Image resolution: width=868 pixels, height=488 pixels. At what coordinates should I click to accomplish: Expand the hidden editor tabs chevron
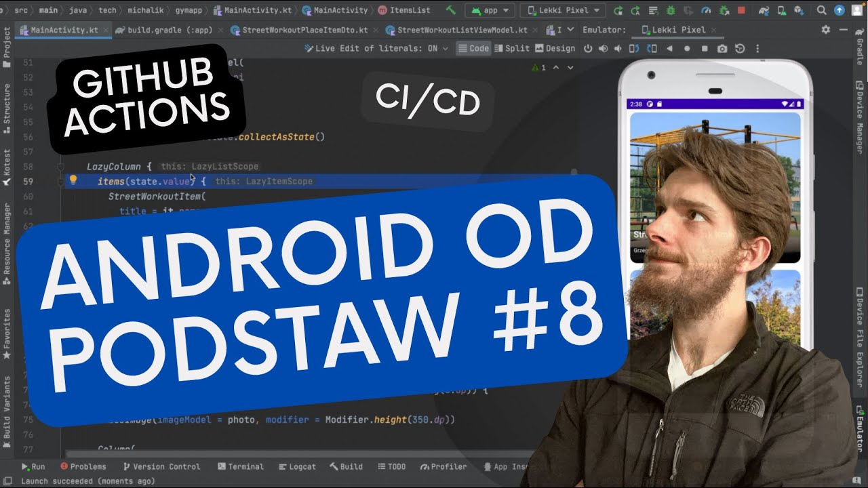click(x=570, y=30)
